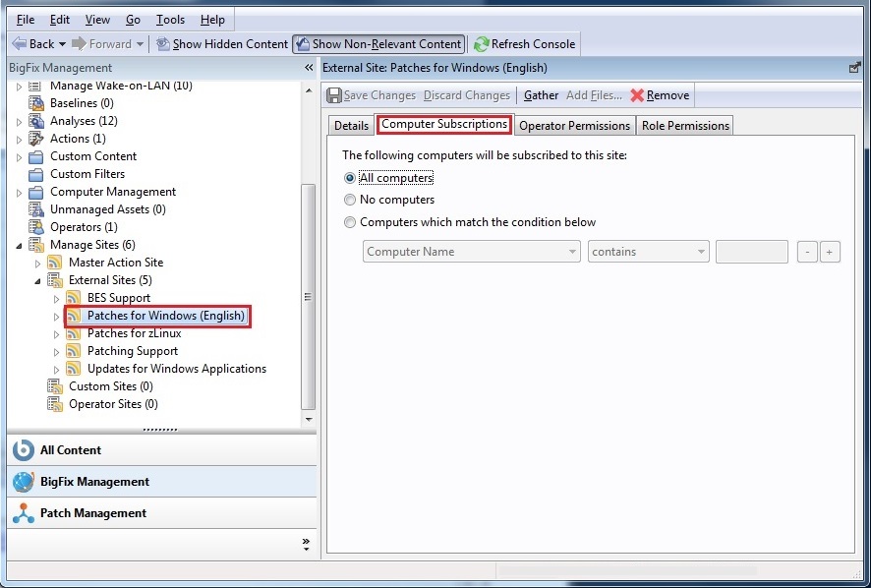Click the Unmanaged Assets icon
This screenshot has width=871, height=588.
(x=36, y=209)
